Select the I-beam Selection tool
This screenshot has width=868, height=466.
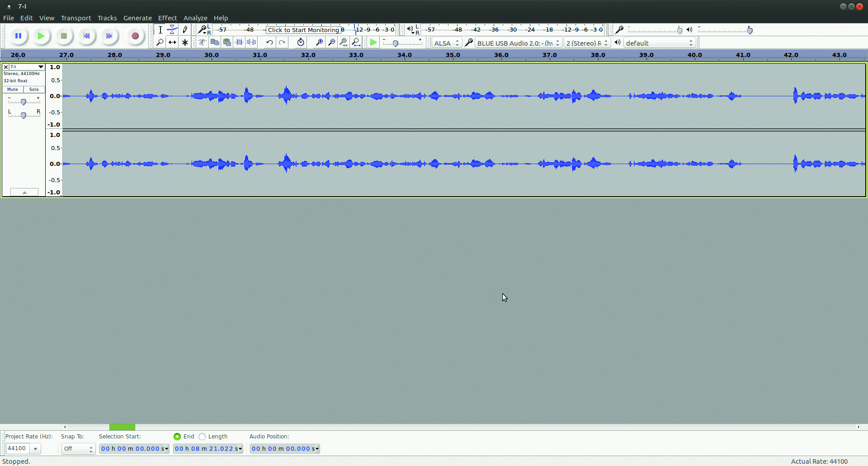pyautogui.click(x=160, y=30)
